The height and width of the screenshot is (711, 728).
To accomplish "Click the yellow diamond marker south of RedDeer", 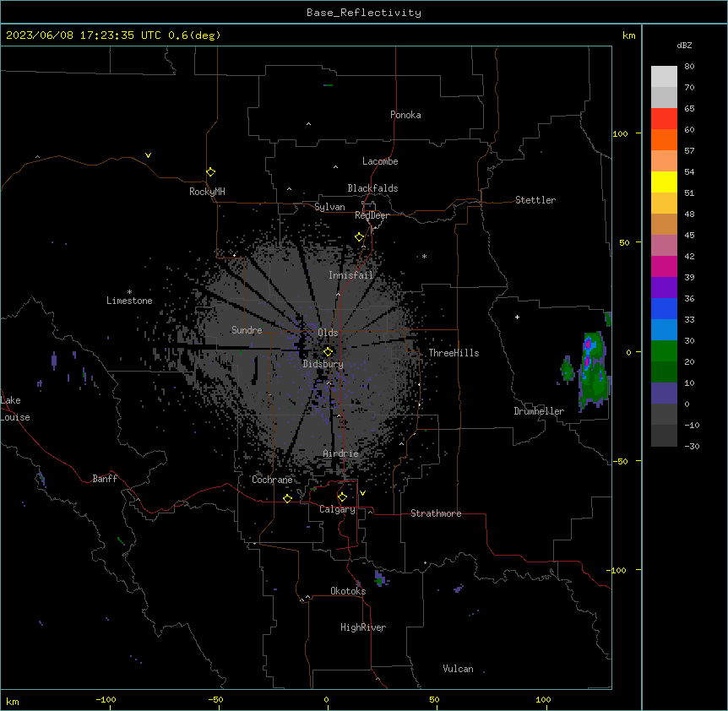I will click(359, 237).
